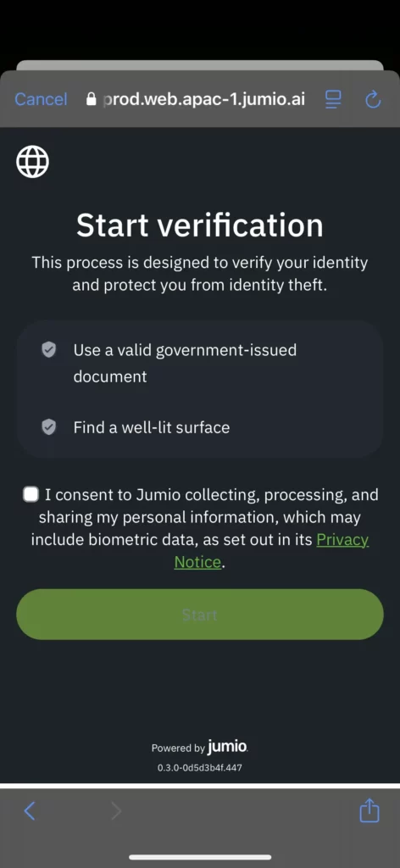Tap the jumio logo in footer

[x=228, y=747]
